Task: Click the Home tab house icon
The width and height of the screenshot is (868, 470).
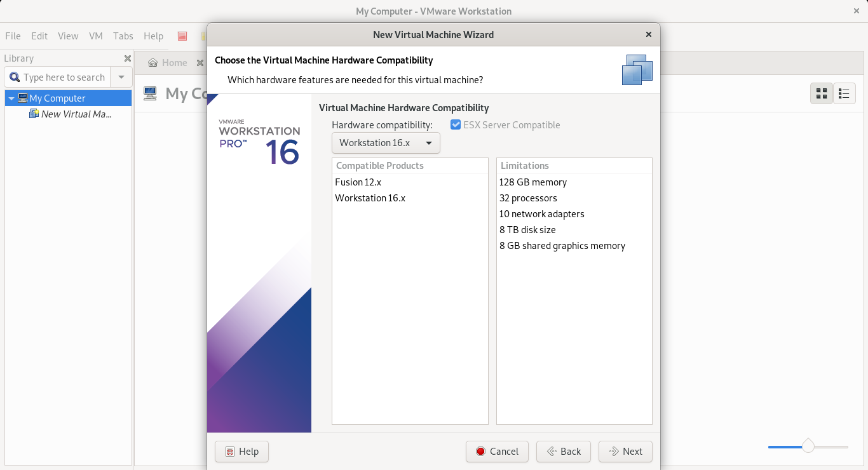Action: (x=153, y=63)
